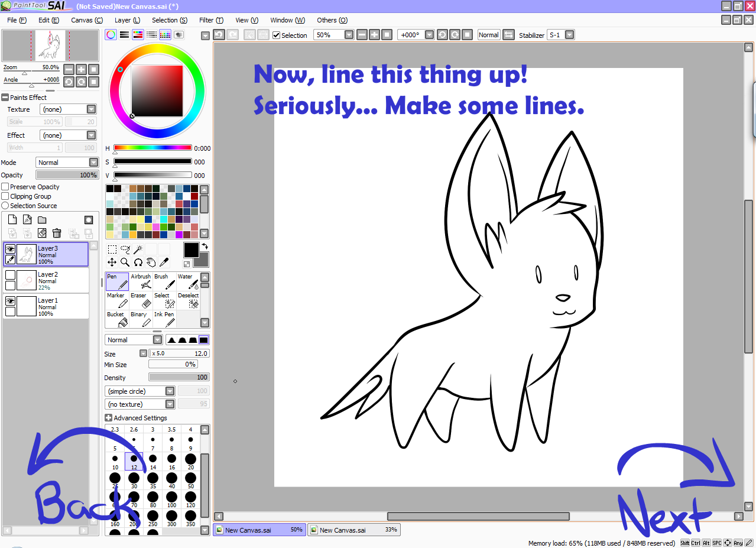
Task: Delete the current layer with trash icon
Action: (x=57, y=234)
